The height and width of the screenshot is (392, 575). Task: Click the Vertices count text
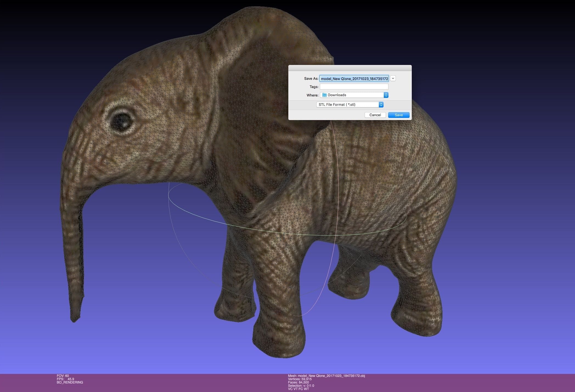[x=300, y=379]
